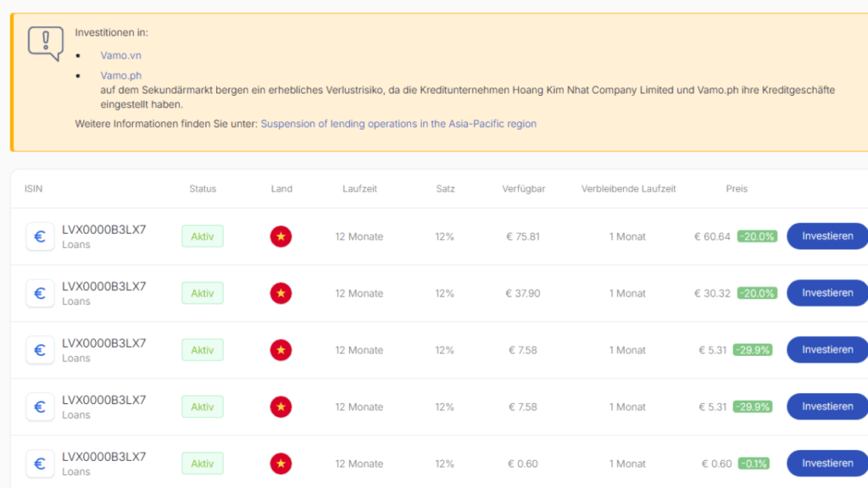Click the euro icon in the € 37.90 row

tap(40, 293)
